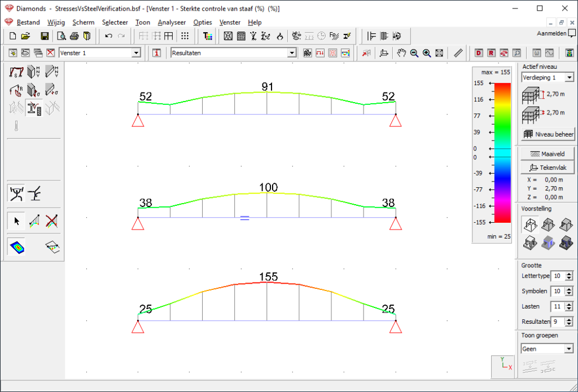Activate the pan hand tool

click(x=401, y=53)
